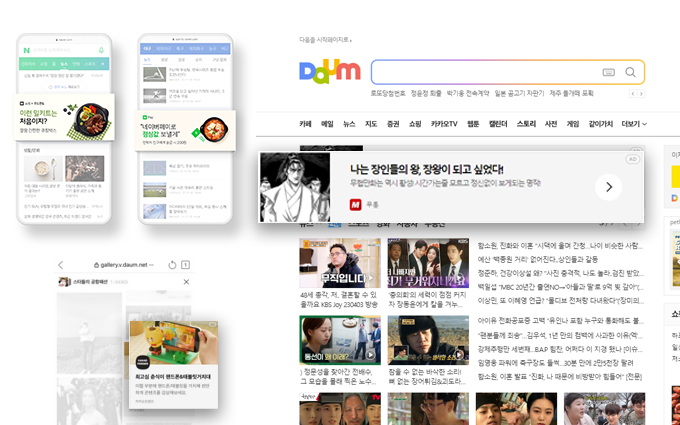Screen dimensions: 680x425
Task: Select the 쇼핑 menu item
Action: click(415, 124)
